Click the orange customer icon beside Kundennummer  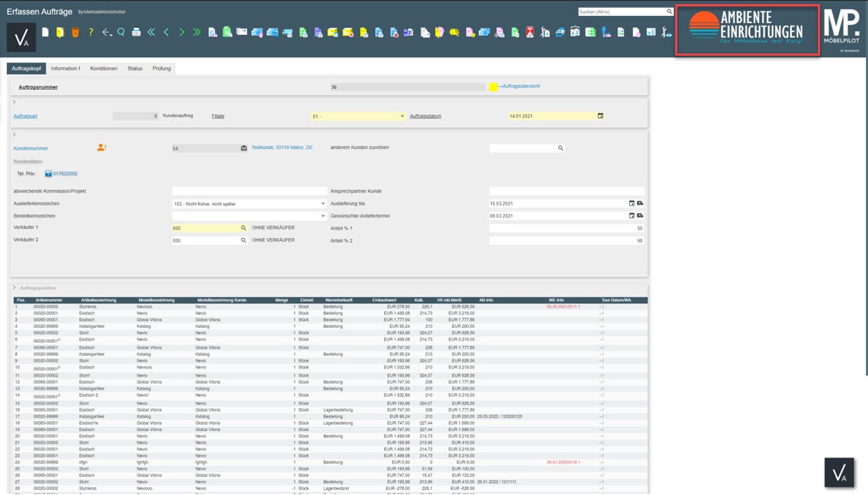point(101,147)
